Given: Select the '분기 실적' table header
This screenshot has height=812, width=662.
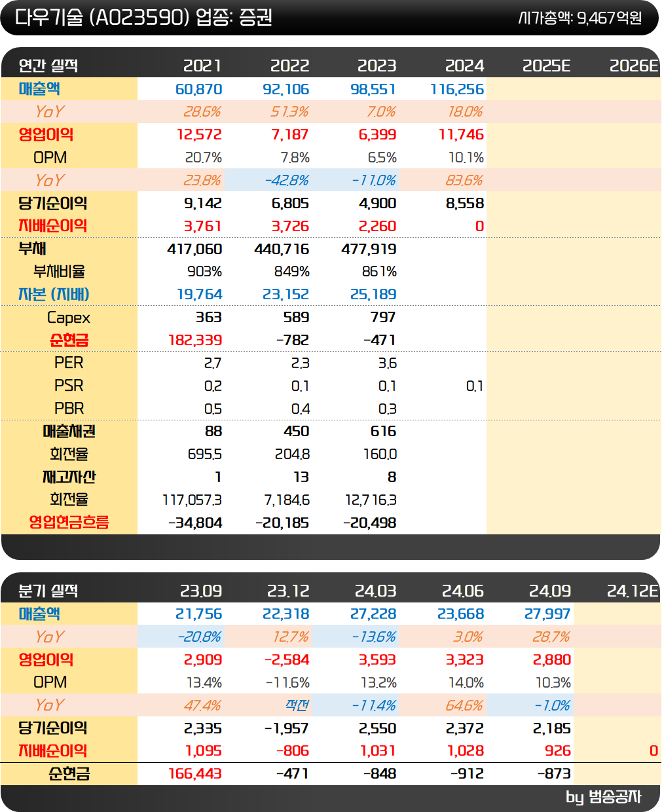Looking at the screenshot, I should point(48,591).
